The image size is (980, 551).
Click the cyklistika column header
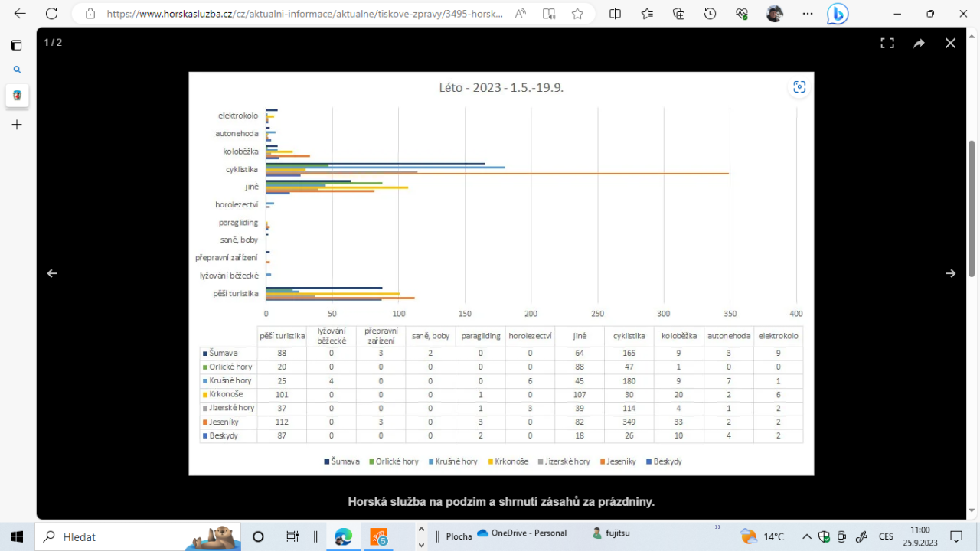(629, 336)
